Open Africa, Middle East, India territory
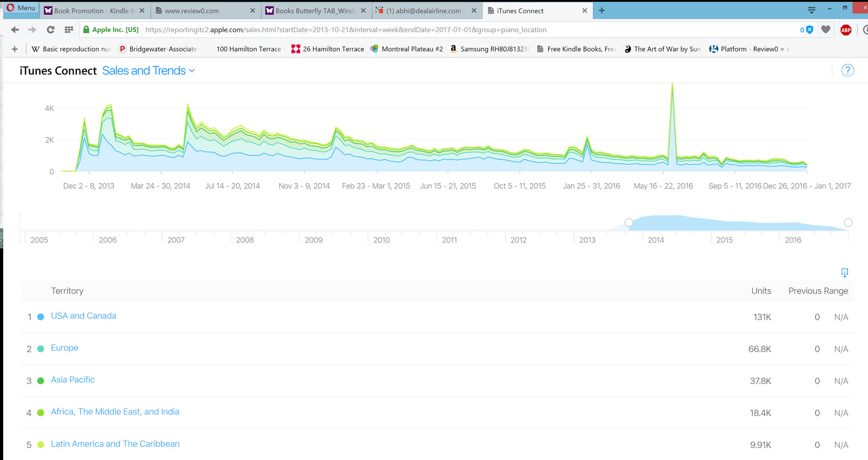Image resolution: width=868 pixels, height=460 pixels. tap(115, 411)
